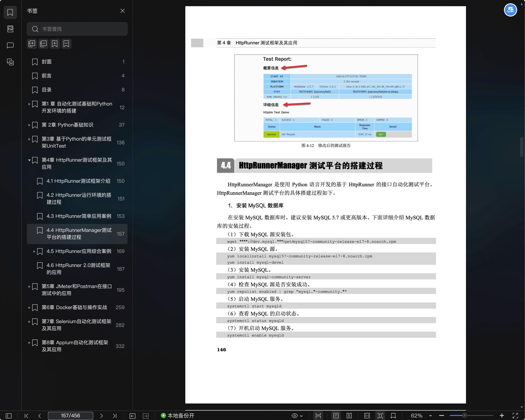
Task: Click the zoom in plus button
Action: point(502,416)
